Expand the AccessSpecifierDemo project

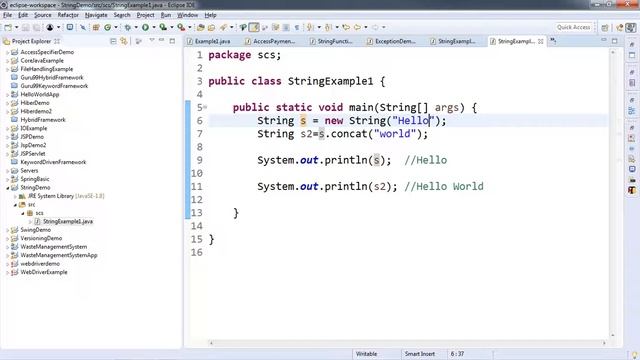coord(7,52)
